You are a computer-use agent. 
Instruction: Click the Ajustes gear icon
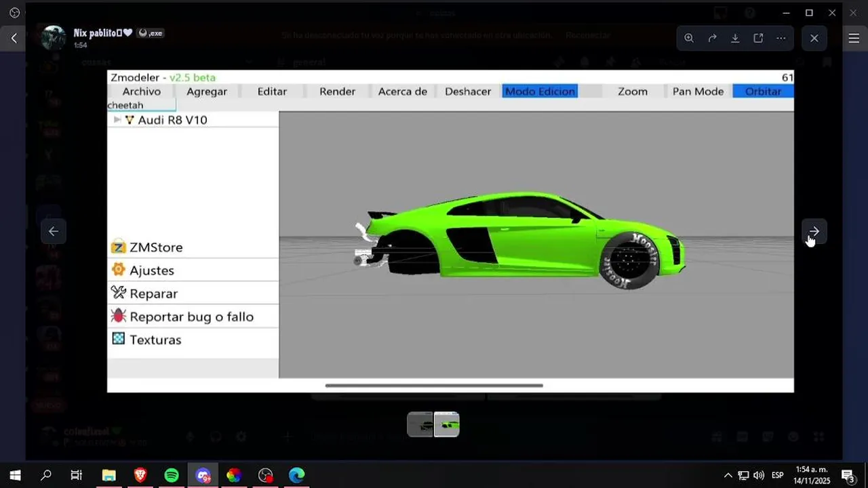click(119, 270)
